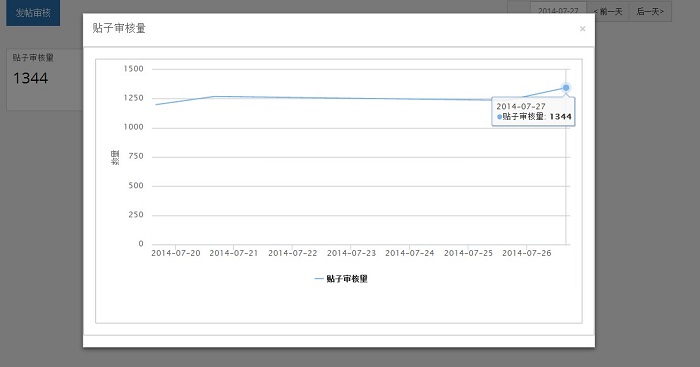Go to previous day with 前一天

[x=608, y=11]
